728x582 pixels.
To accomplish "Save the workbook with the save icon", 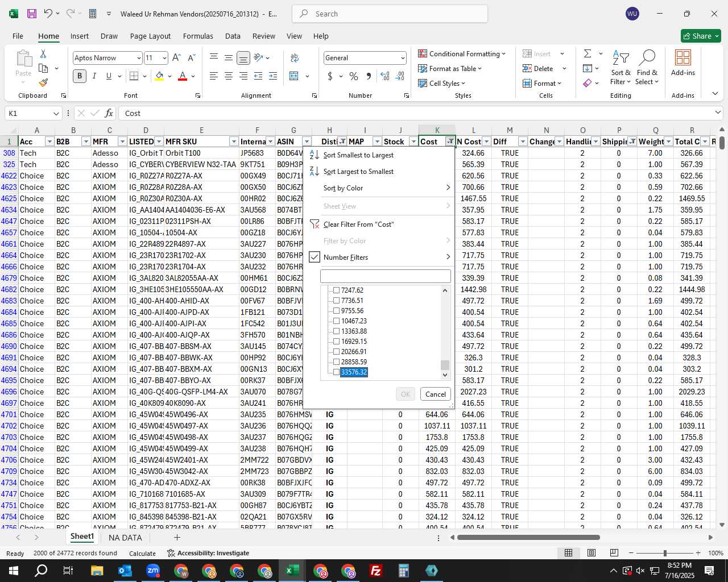I will [x=32, y=14].
